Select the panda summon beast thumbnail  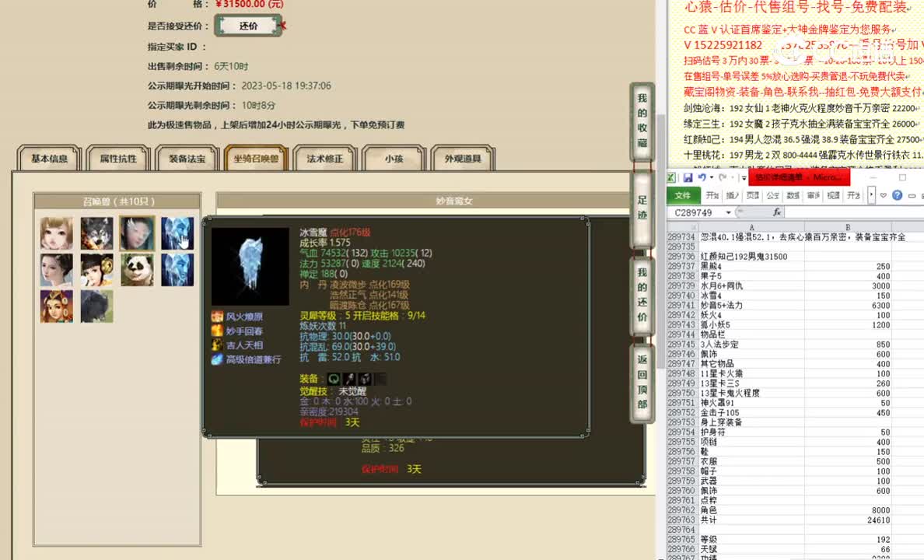(x=137, y=271)
